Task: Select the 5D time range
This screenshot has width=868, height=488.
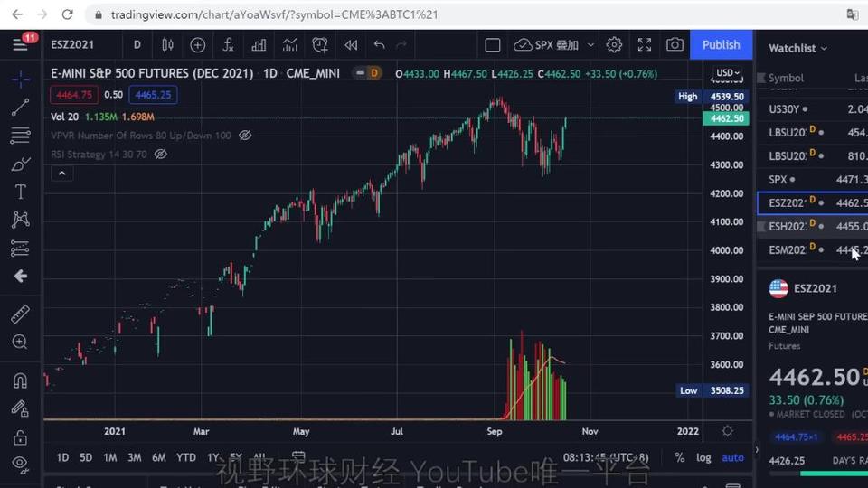Action: point(86,457)
